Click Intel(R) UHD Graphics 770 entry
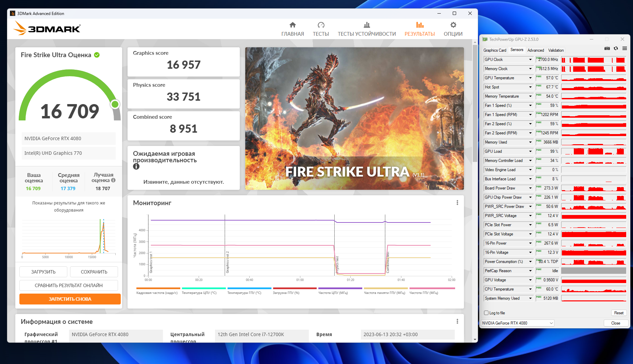This screenshot has height=364, width=633. [69, 153]
